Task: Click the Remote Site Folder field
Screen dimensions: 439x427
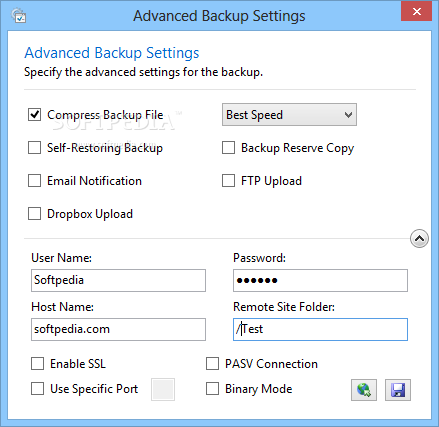Action: [x=320, y=329]
